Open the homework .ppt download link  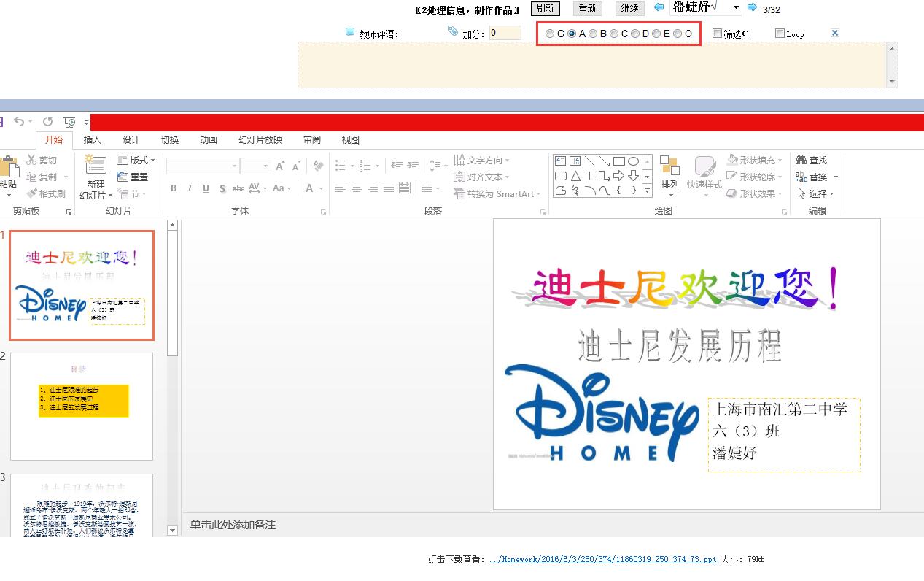point(603,559)
